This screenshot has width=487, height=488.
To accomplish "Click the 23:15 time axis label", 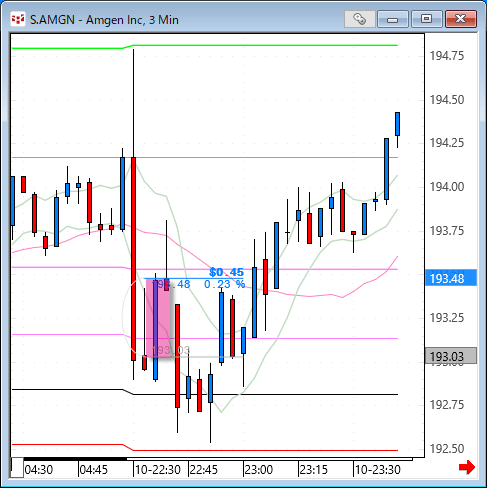I will click(314, 470).
